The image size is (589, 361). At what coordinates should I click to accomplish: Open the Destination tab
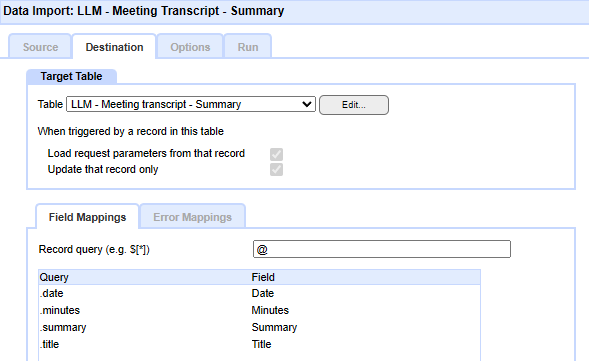tap(114, 47)
